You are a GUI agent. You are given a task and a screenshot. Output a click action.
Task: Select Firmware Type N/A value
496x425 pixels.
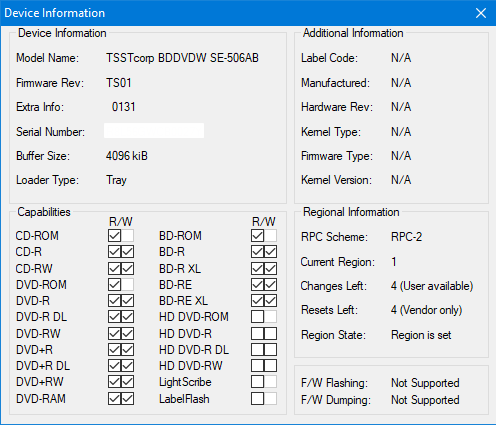pos(401,156)
